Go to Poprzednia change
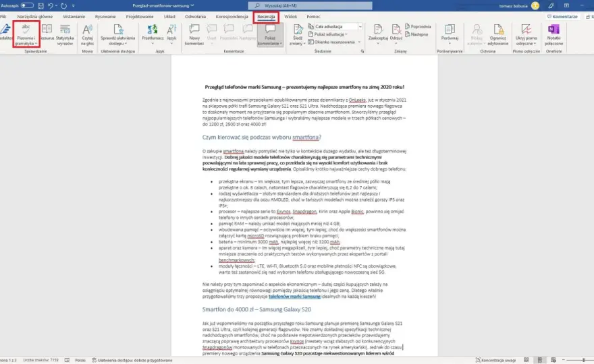 click(418, 26)
